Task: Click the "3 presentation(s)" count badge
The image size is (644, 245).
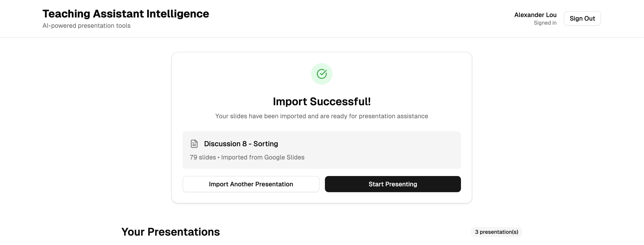Action: [496, 232]
